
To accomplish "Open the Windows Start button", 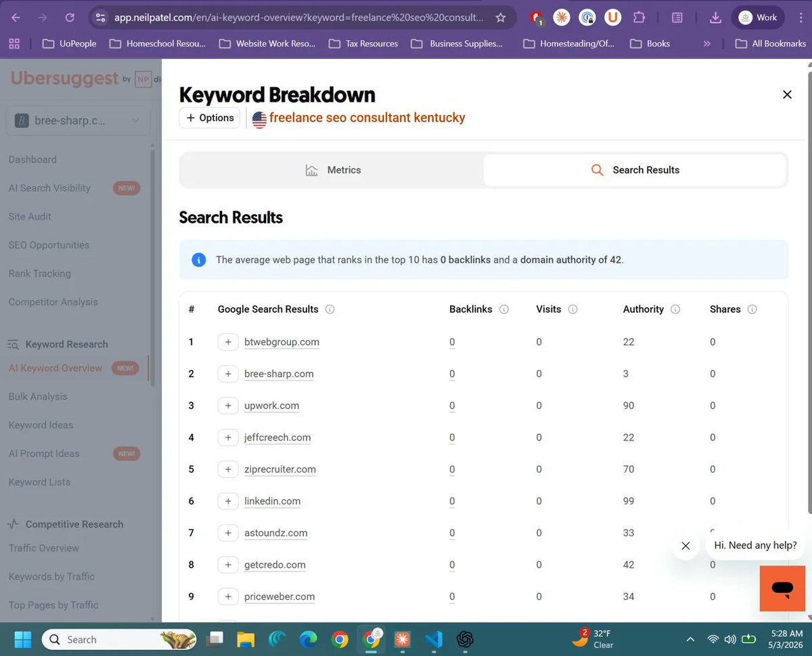I will pyautogui.click(x=22, y=639).
